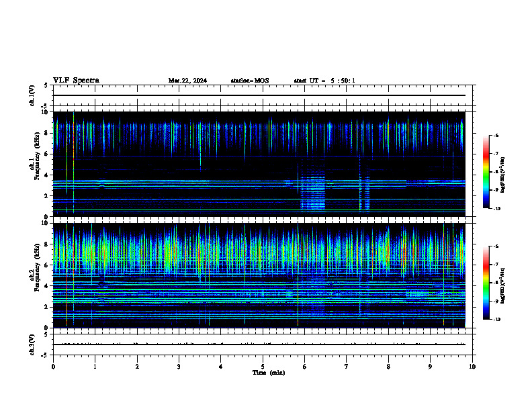
Task: Click the time axis tick label "8"
Action: pyautogui.click(x=388, y=367)
